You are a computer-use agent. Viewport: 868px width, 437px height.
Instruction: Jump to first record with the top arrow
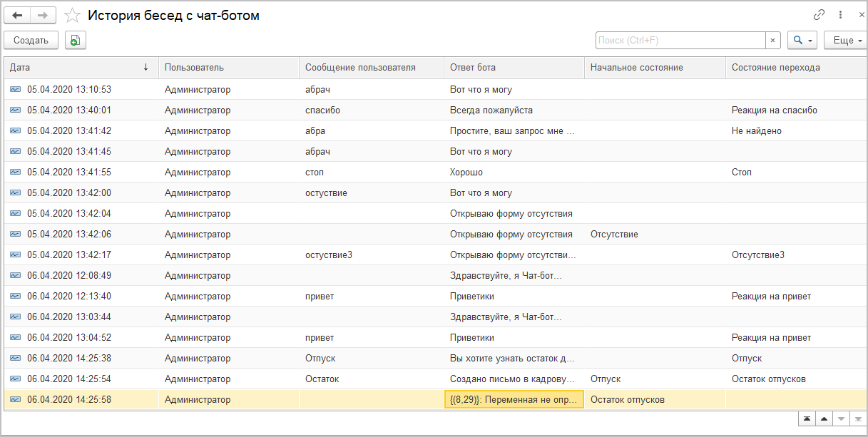pyautogui.click(x=806, y=418)
